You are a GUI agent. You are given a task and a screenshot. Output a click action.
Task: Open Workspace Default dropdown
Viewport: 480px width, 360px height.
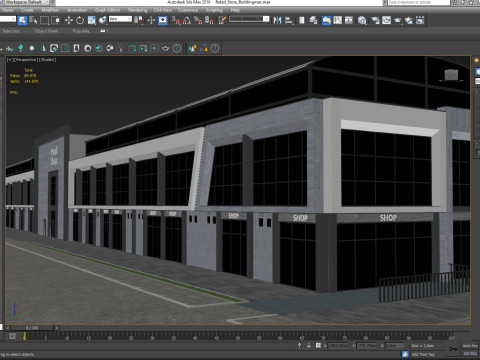[27, 2]
